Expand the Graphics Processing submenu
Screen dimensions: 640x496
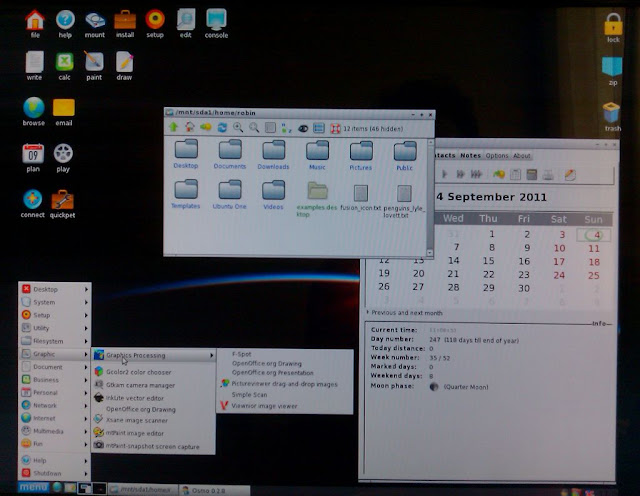click(153, 355)
